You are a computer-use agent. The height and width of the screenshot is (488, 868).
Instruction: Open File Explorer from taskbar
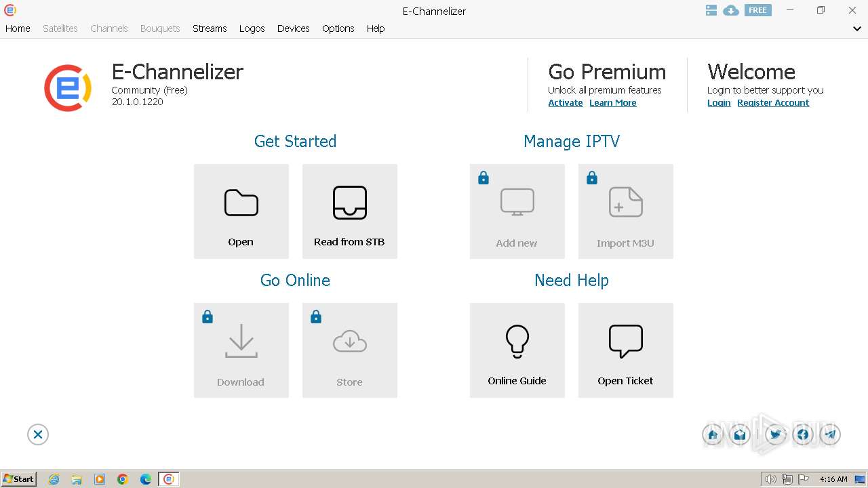point(77,479)
